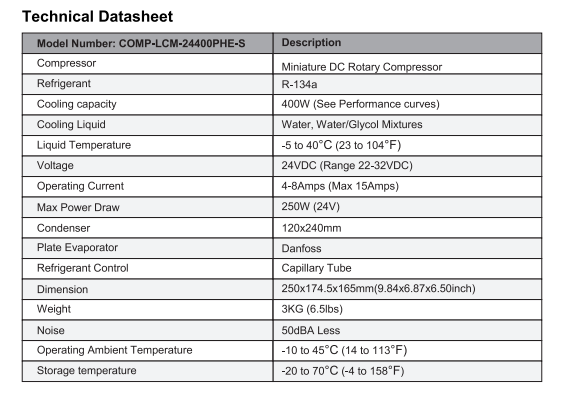Click the Danfoss plate evaporator value
The height and width of the screenshot is (400, 574).
coord(301,248)
